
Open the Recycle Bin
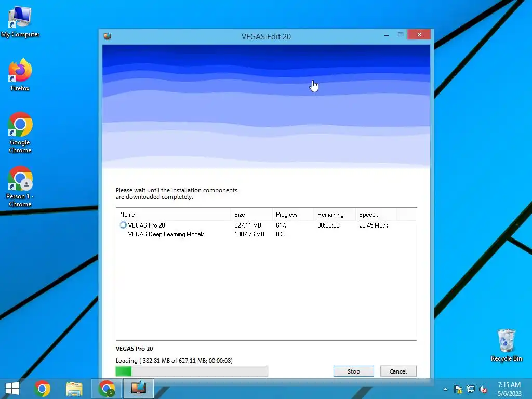tap(506, 345)
